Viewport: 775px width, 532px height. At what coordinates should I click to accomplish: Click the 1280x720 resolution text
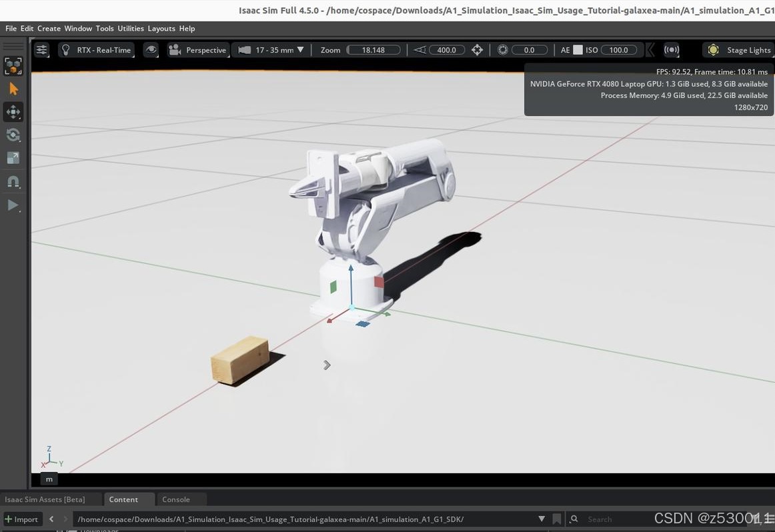[751, 107]
